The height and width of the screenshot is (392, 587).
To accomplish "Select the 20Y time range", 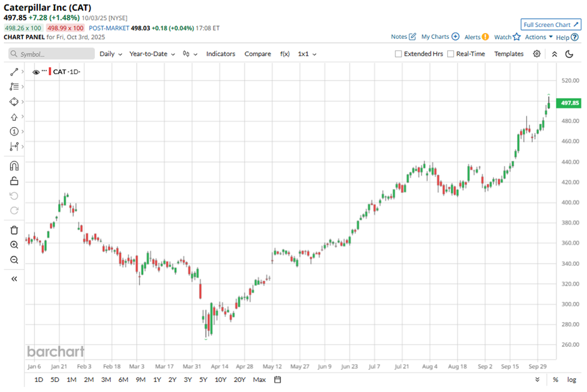I will tap(240, 380).
